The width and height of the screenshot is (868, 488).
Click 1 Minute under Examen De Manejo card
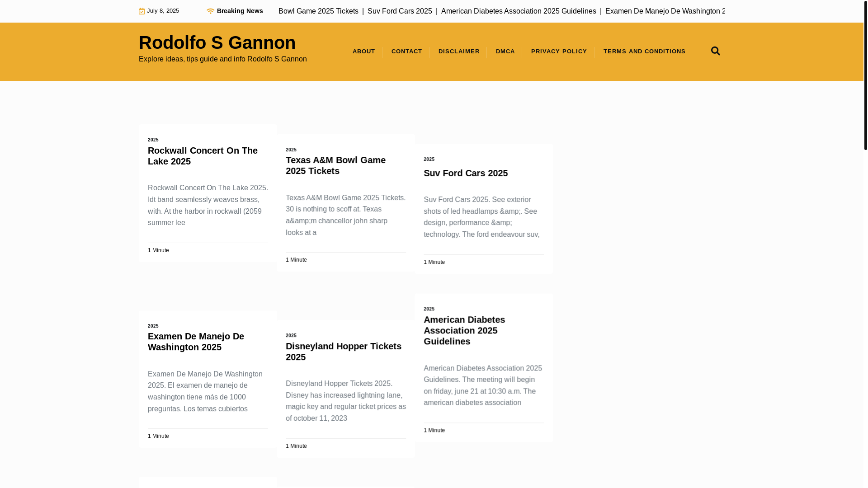[x=158, y=436]
